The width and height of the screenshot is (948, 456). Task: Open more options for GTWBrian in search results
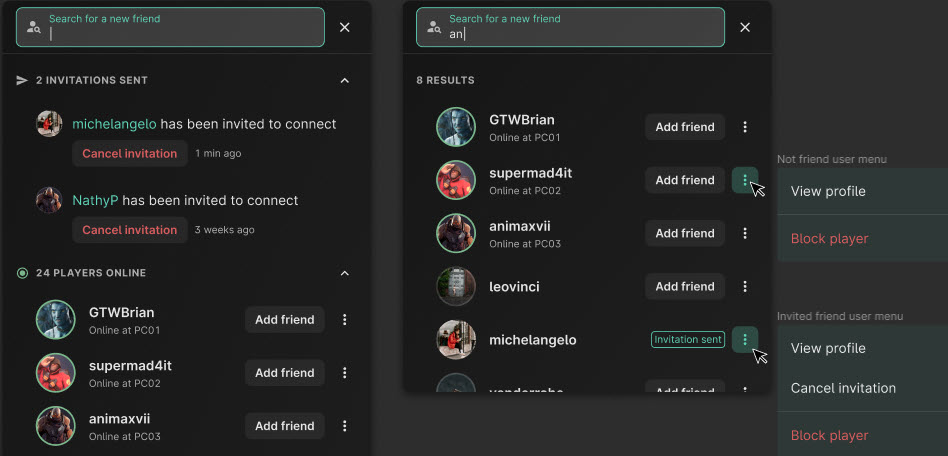pyautogui.click(x=745, y=127)
